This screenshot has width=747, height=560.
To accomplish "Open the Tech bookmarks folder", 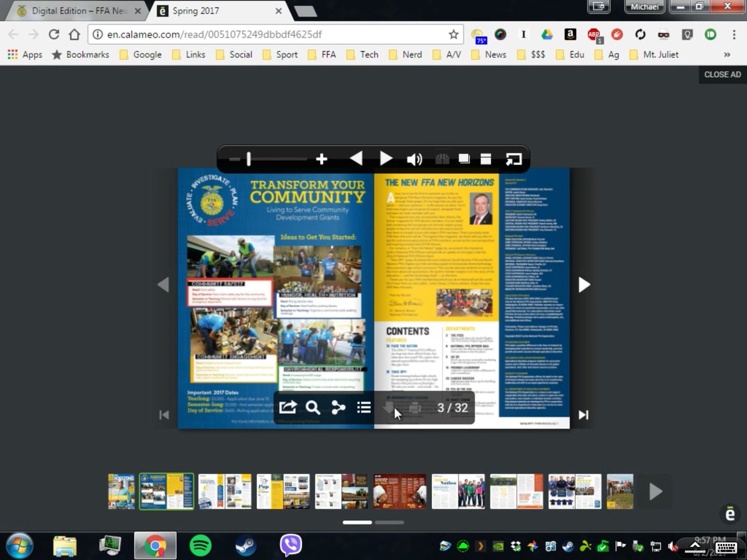I will click(362, 54).
